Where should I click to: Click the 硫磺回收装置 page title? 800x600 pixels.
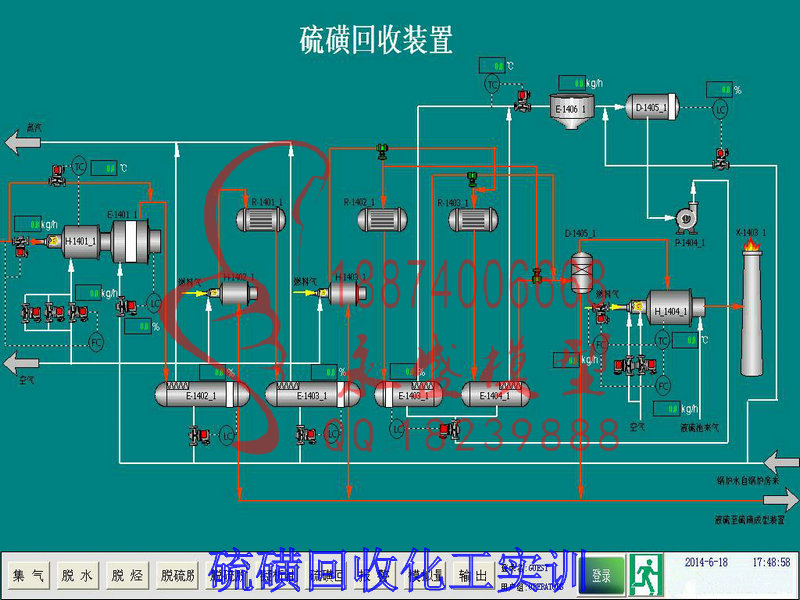pos(376,40)
